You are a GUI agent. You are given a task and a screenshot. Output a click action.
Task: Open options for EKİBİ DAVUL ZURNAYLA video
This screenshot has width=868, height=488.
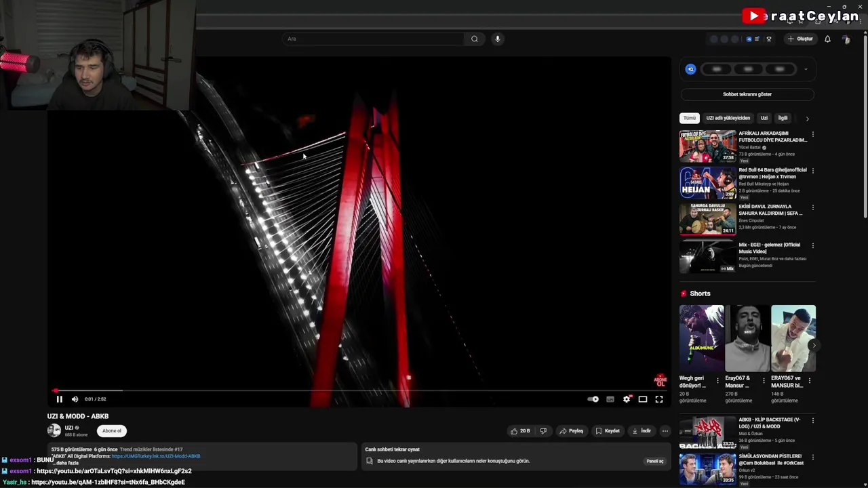pos(813,207)
